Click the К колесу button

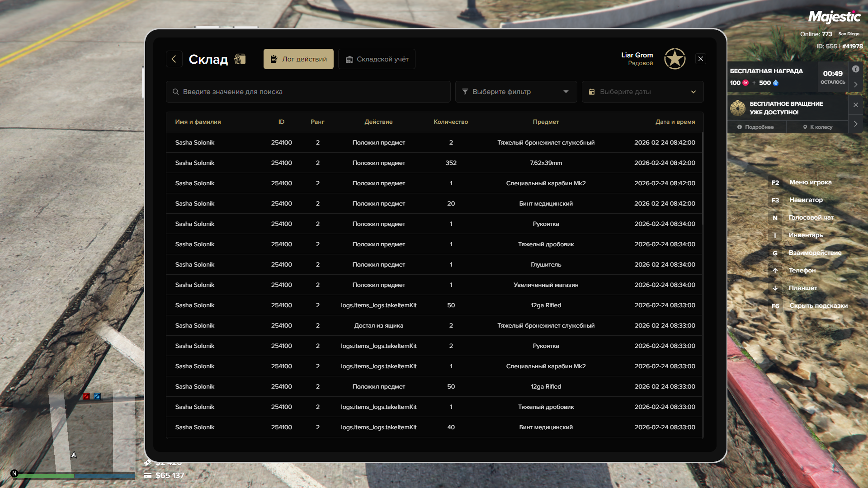[x=817, y=127]
